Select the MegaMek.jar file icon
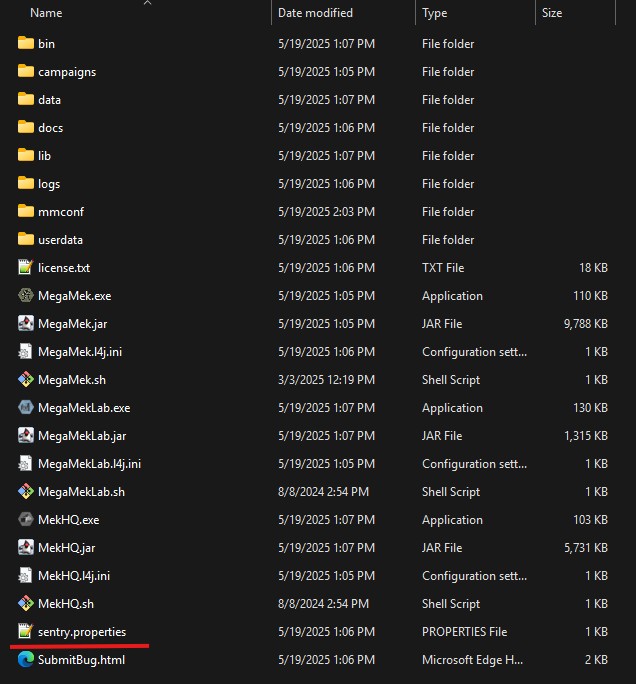This screenshot has width=636, height=684. point(26,324)
